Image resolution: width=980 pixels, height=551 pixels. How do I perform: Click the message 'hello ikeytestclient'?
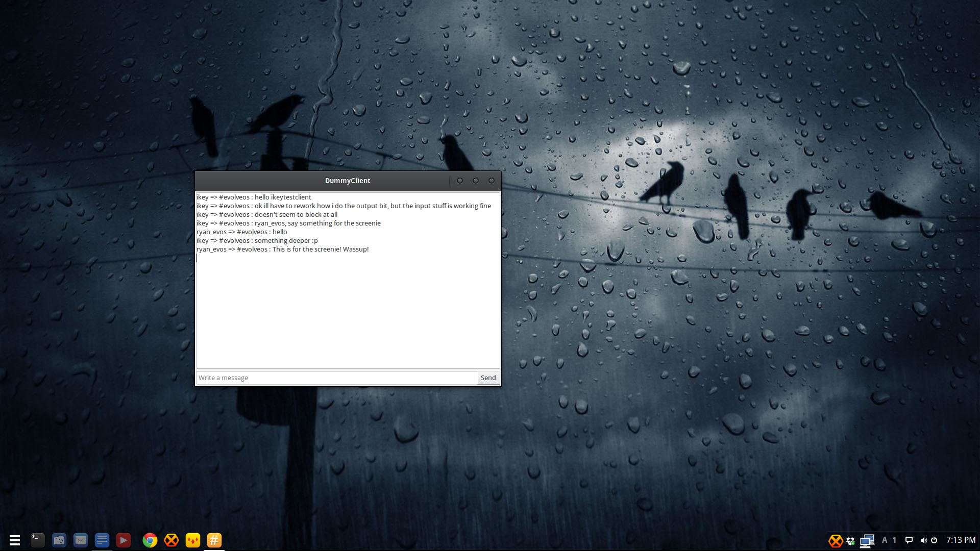click(283, 197)
